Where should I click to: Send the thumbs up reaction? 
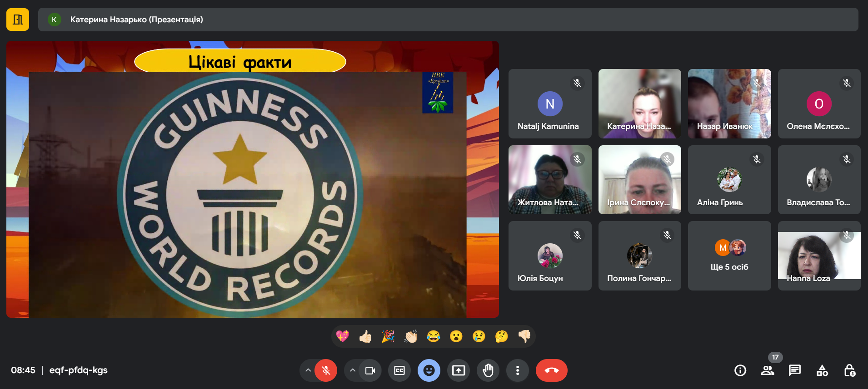pyautogui.click(x=365, y=336)
